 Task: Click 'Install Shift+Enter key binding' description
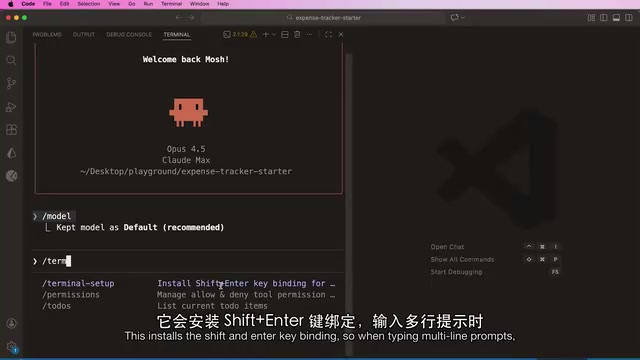[x=246, y=283]
